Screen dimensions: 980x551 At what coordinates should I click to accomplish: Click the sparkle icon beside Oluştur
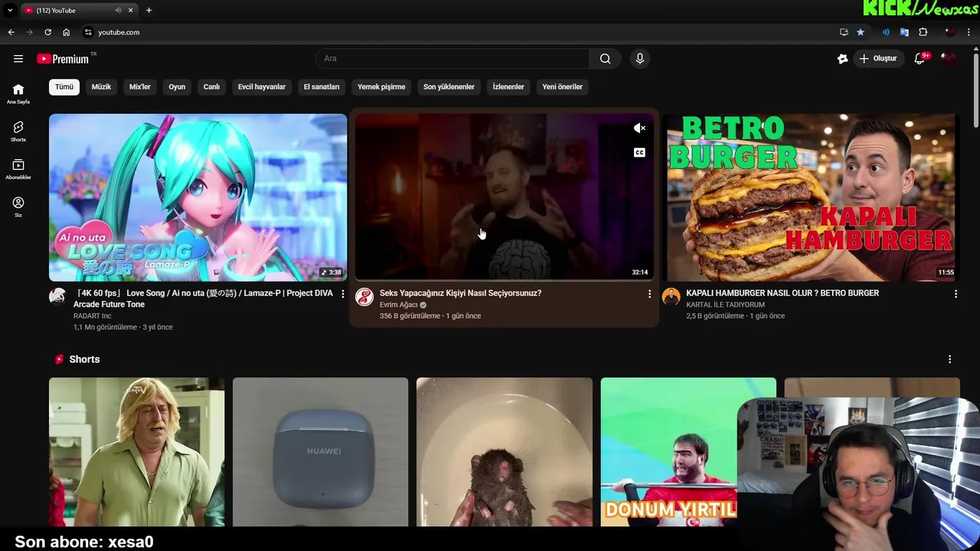tap(842, 59)
